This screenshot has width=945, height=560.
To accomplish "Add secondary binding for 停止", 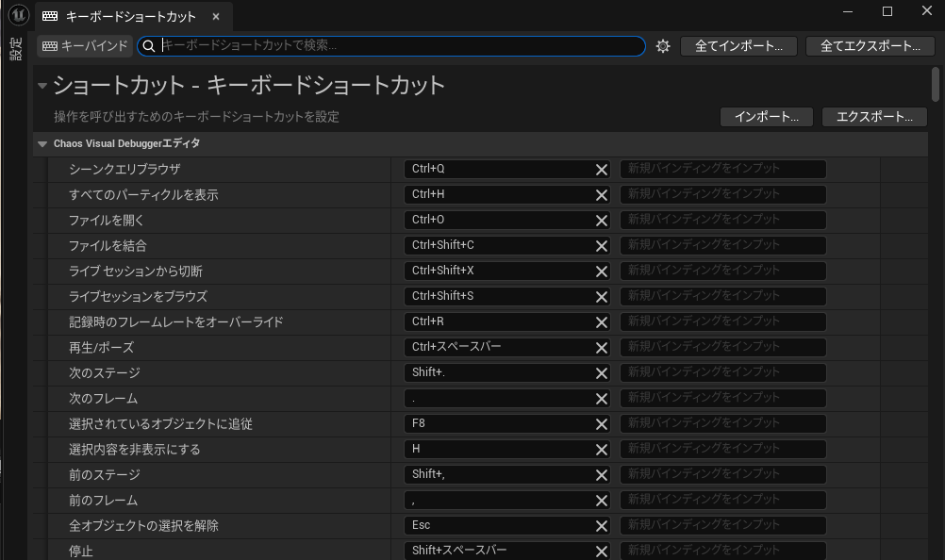I will coord(722,551).
